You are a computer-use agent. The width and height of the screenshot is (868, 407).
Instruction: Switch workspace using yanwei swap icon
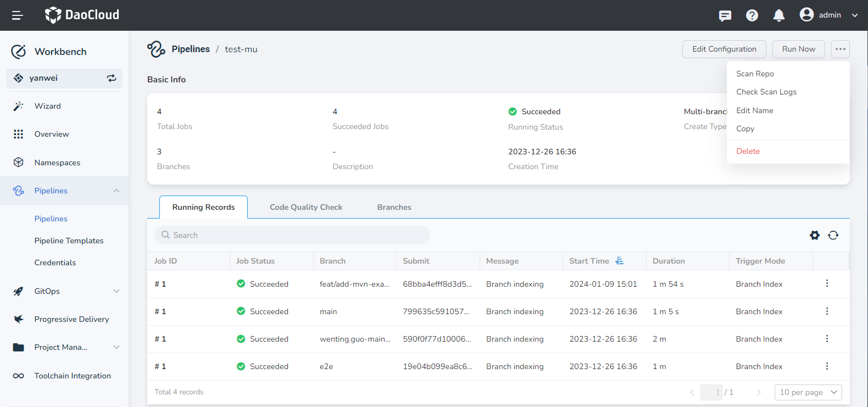point(112,78)
